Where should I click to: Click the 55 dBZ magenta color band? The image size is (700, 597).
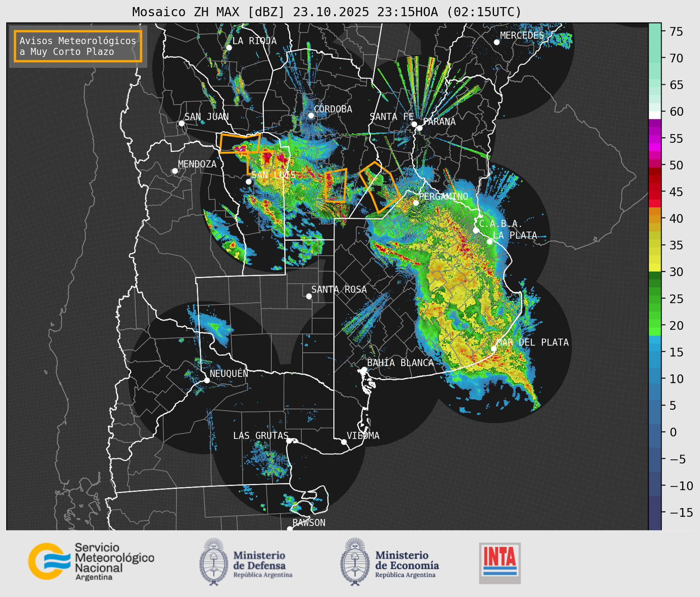[x=654, y=139]
